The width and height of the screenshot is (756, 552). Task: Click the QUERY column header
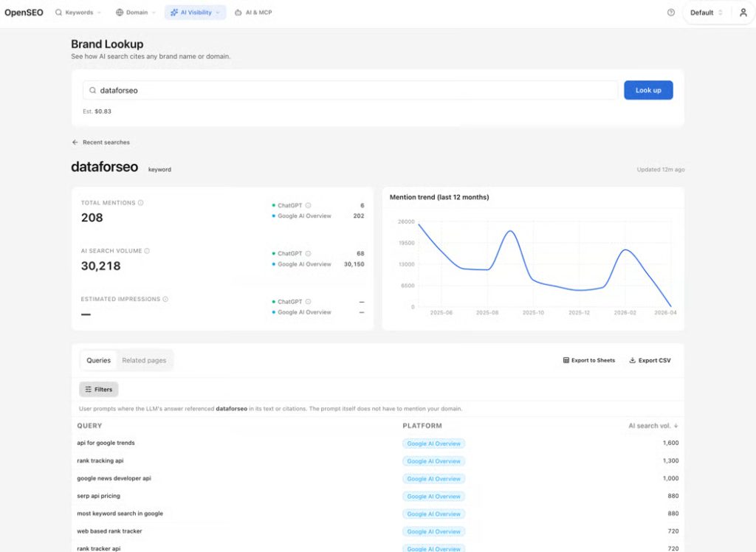coord(89,426)
